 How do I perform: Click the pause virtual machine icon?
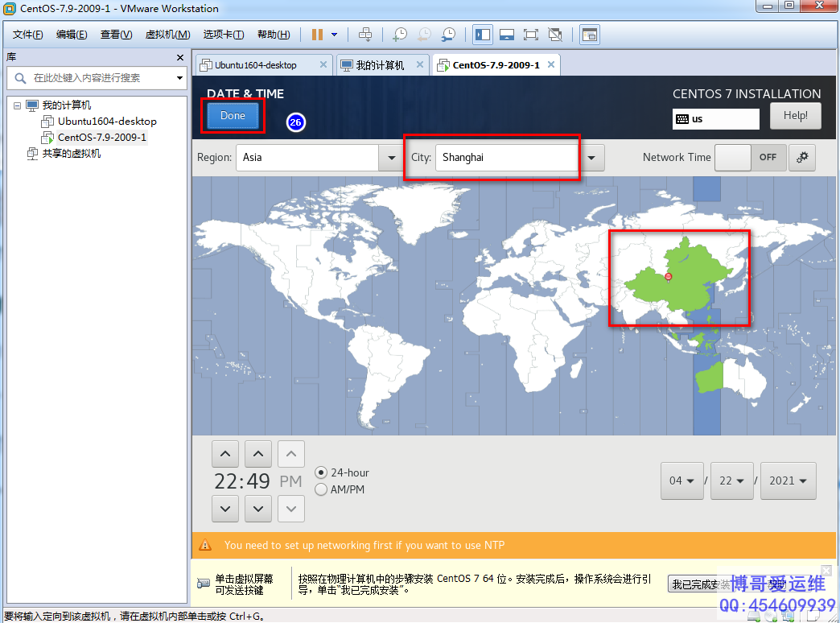pos(317,35)
